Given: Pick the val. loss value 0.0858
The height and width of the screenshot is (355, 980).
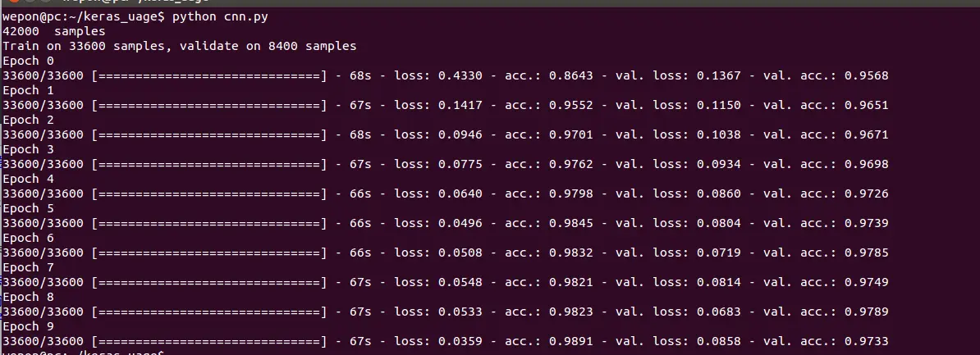Looking at the screenshot, I should [719, 341].
